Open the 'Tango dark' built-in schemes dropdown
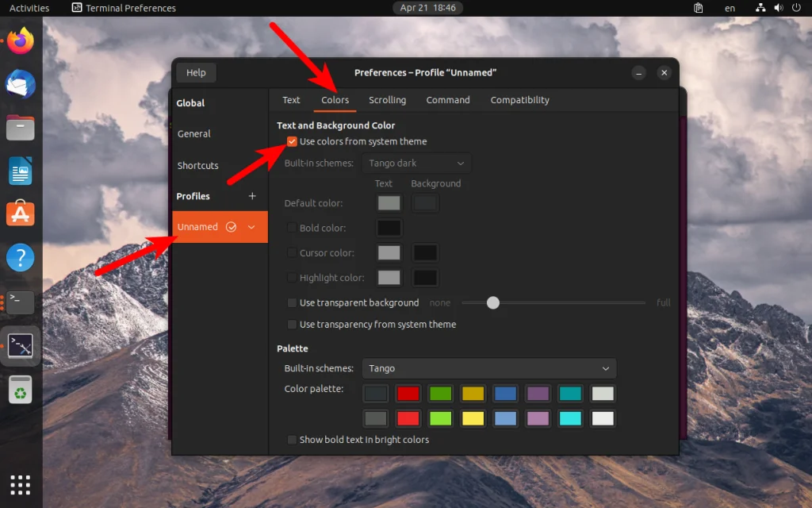 (416, 163)
